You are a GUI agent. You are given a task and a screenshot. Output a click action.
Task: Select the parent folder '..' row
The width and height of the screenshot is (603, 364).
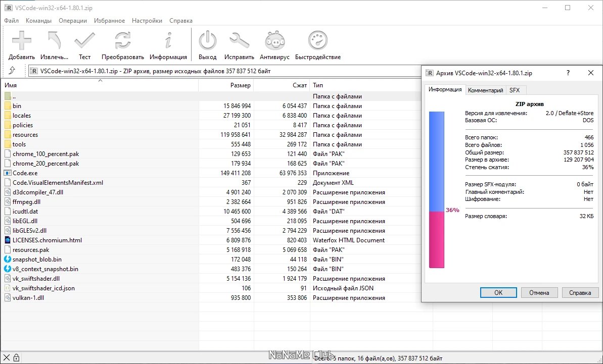click(211, 96)
